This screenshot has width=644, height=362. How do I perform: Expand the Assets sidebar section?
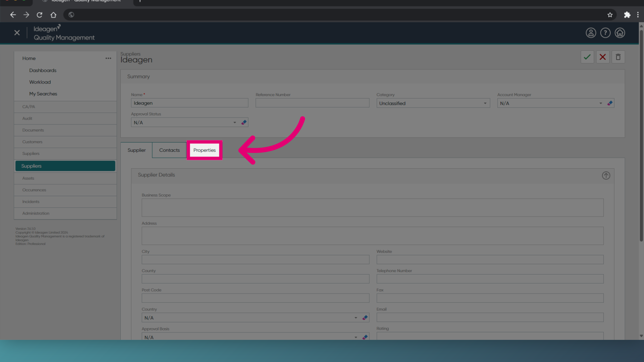pyautogui.click(x=65, y=178)
